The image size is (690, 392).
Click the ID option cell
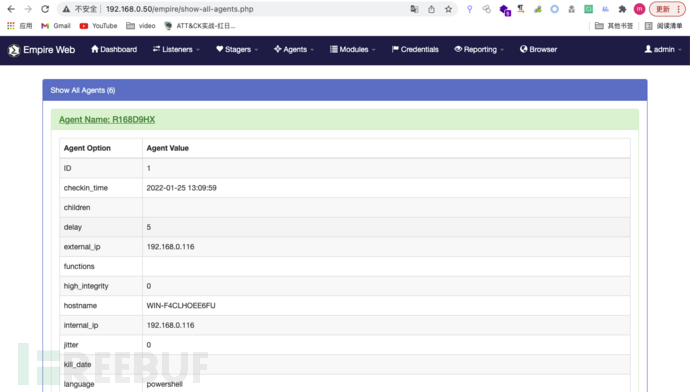tap(101, 168)
